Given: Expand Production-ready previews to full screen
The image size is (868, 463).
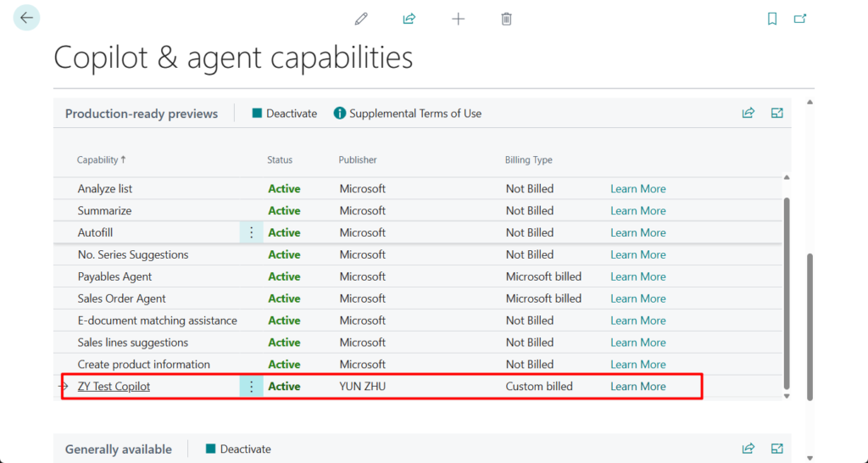Looking at the screenshot, I should pyautogui.click(x=776, y=113).
